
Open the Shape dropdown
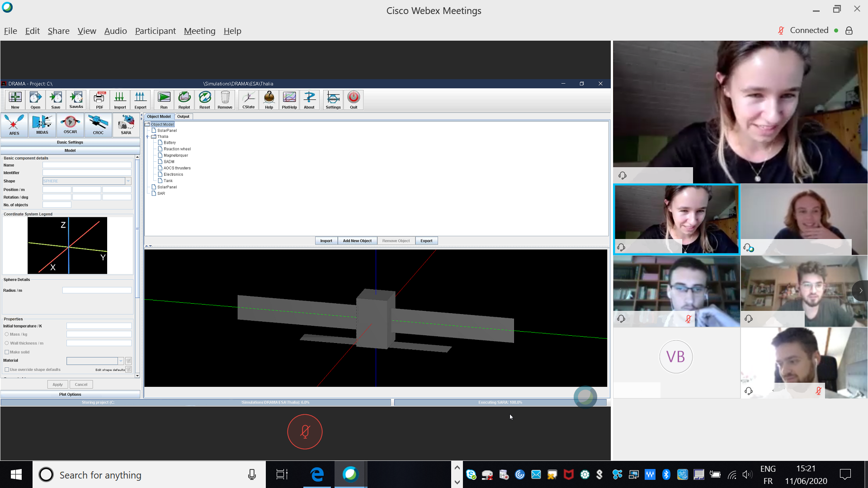pos(128,181)
